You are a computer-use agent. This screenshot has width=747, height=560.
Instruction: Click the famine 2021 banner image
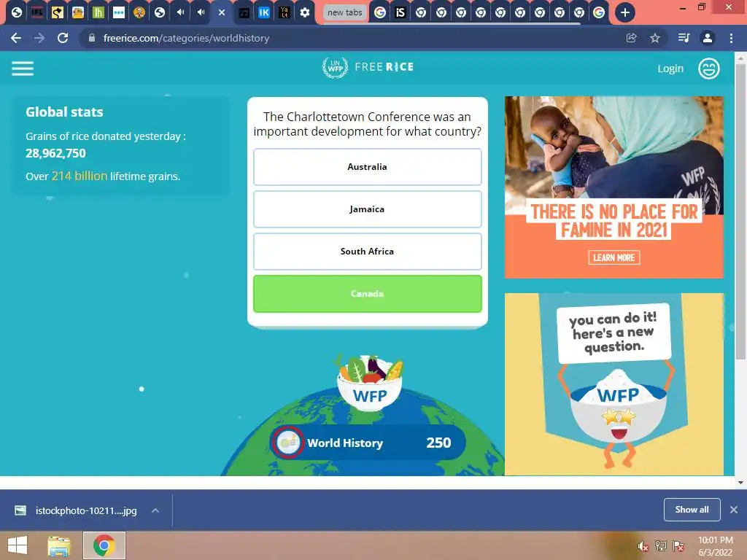tap(614, 187)
